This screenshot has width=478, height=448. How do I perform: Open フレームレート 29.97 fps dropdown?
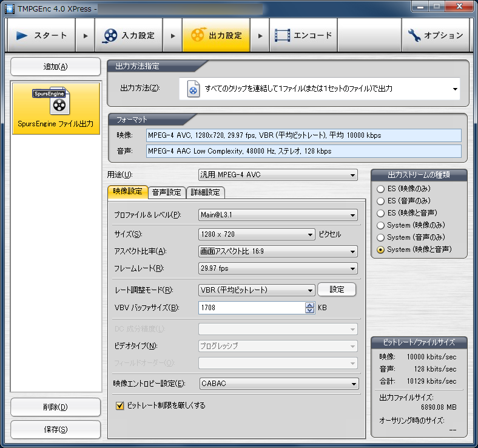[278, 268]
